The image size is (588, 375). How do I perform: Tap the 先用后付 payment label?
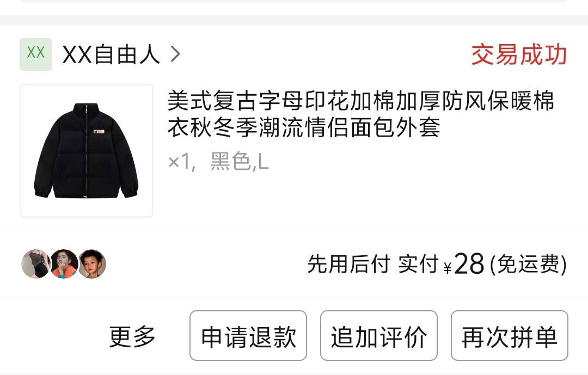point(348,264)
